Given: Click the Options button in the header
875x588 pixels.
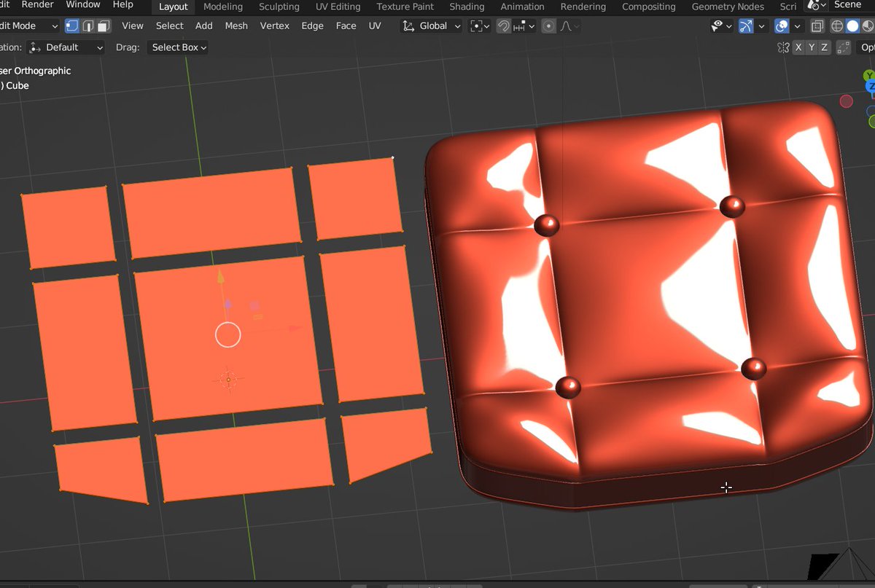Looking at the screenshot, I should (x=867, y=47).
